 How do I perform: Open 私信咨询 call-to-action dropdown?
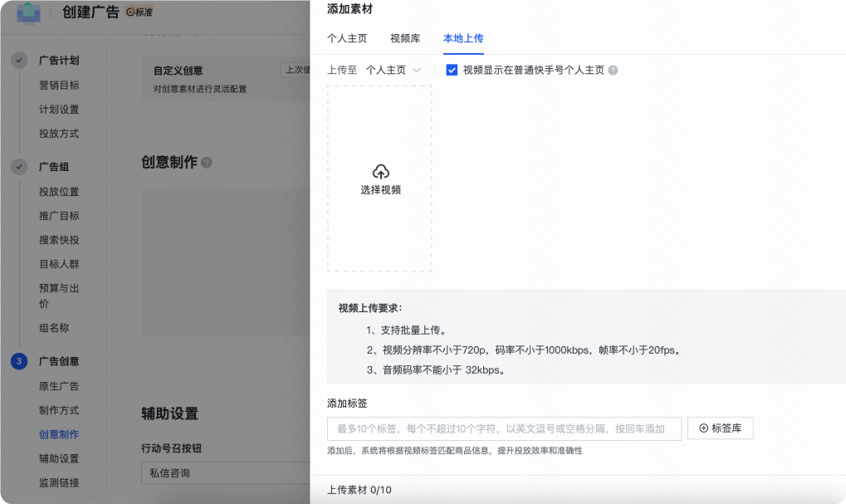pyautogui.click(x=226, y=473)
